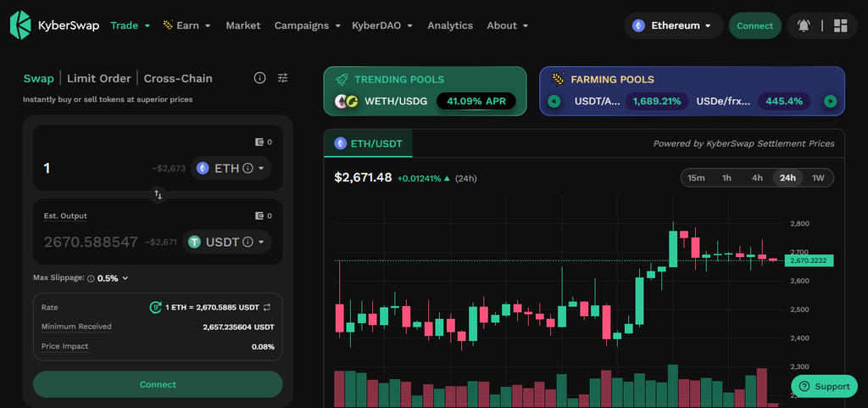The image size is (868, 408).
Task: Open the ETH token selector dropdown
Action: [x=231, y=168]
